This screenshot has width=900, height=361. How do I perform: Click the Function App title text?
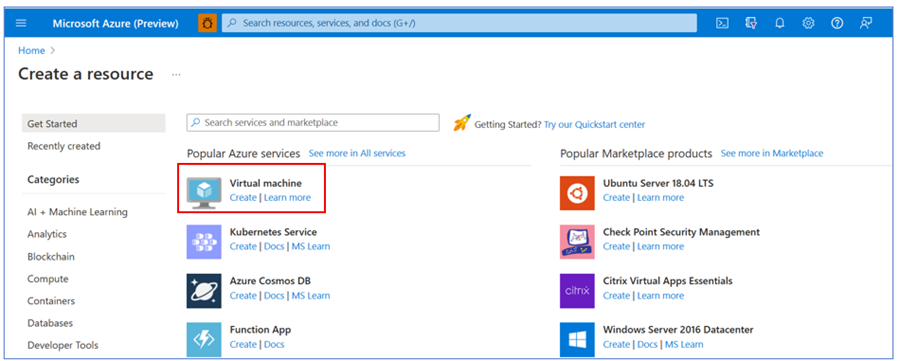(260, 329)
